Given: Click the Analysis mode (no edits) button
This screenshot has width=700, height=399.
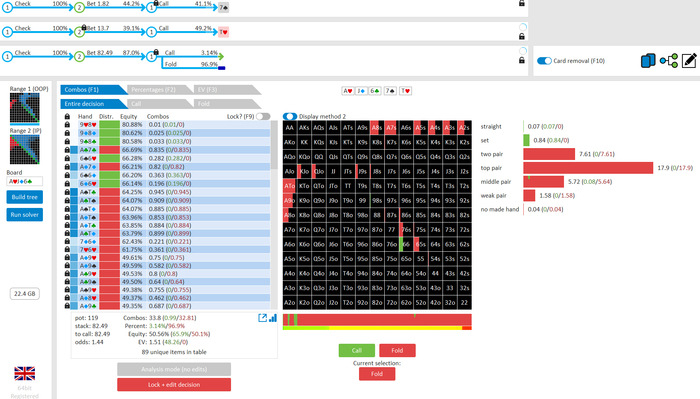Looking at the screenshot, I should click(174, 369).
